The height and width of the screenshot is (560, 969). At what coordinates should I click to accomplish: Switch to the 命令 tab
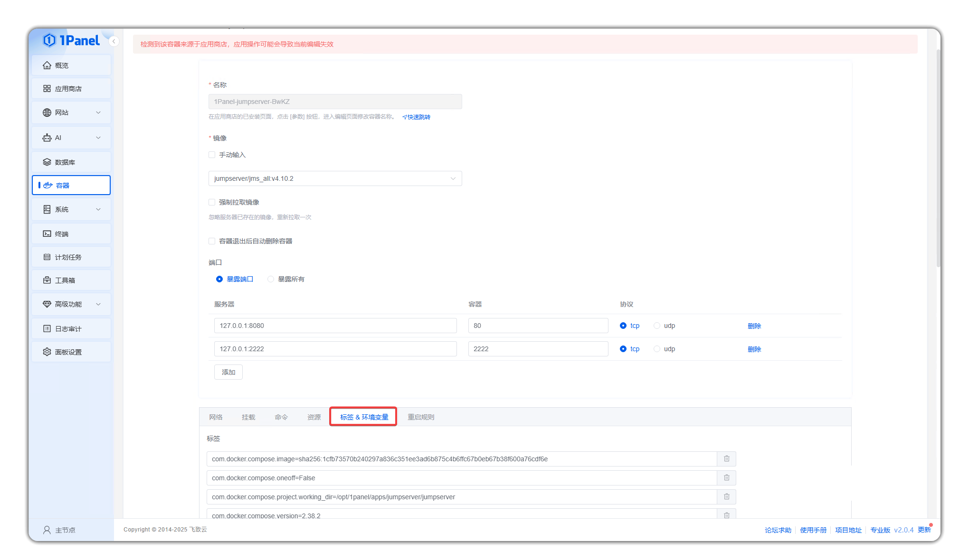tap(281, 417)
